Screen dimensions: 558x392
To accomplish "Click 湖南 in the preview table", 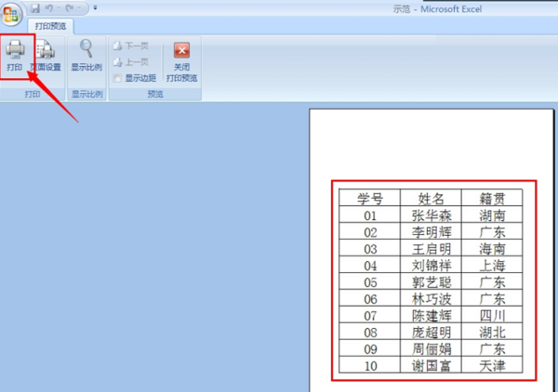I will 492,215.
